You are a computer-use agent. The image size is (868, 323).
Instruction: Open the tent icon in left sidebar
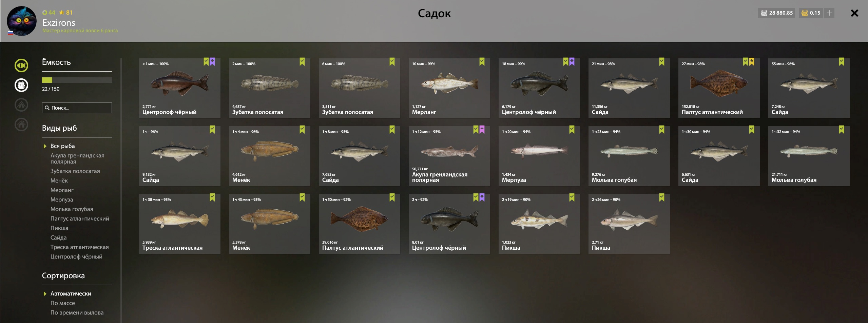[x=21, y=105]
